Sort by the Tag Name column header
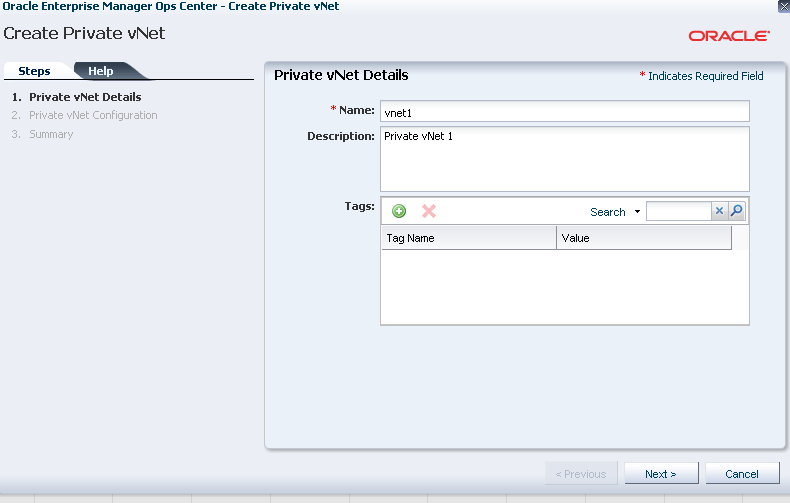Viewport: 790px width, 503px height. (x=469, y=238)
